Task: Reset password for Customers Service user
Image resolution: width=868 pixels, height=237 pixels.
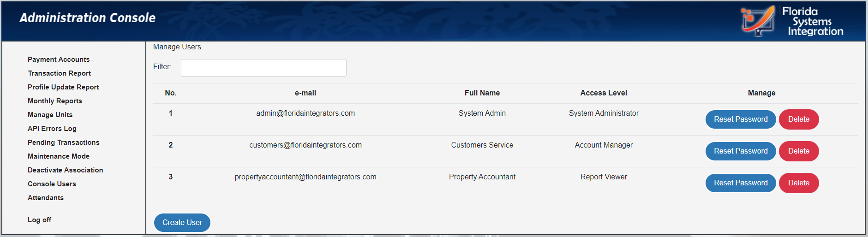Action: coord(741,151)
